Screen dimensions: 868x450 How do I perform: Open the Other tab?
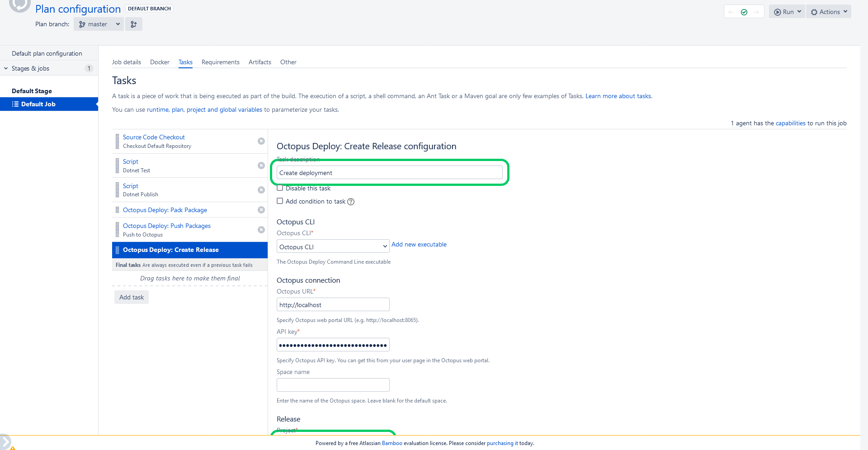pos(288,62)
